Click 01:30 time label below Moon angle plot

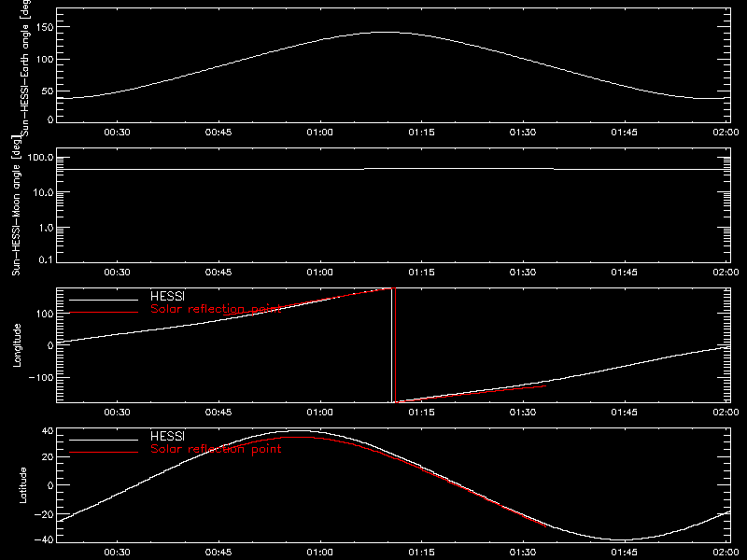523,272
